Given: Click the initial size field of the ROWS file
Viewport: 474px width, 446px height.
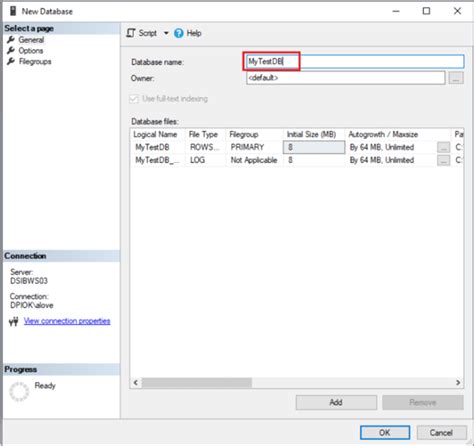Looking at the screenshot, I should [x=314, y=147].
